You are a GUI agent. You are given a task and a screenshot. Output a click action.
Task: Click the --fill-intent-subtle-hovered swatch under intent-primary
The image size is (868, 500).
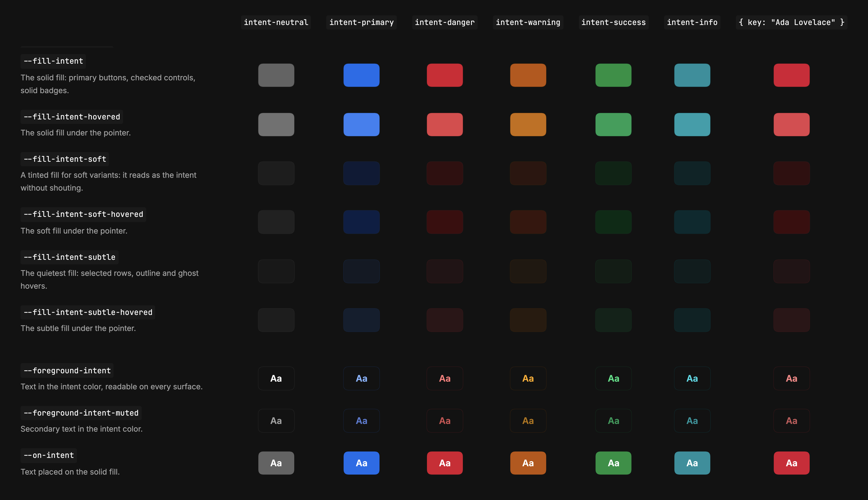(362, 320)
